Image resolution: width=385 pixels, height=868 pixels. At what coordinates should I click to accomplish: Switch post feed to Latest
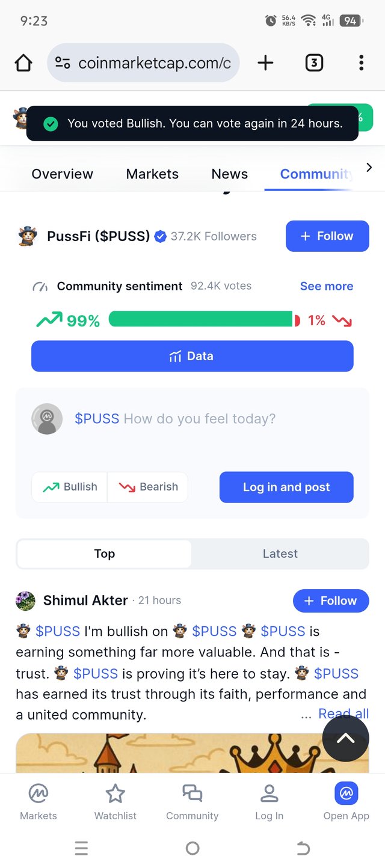[x=280, y=554]
